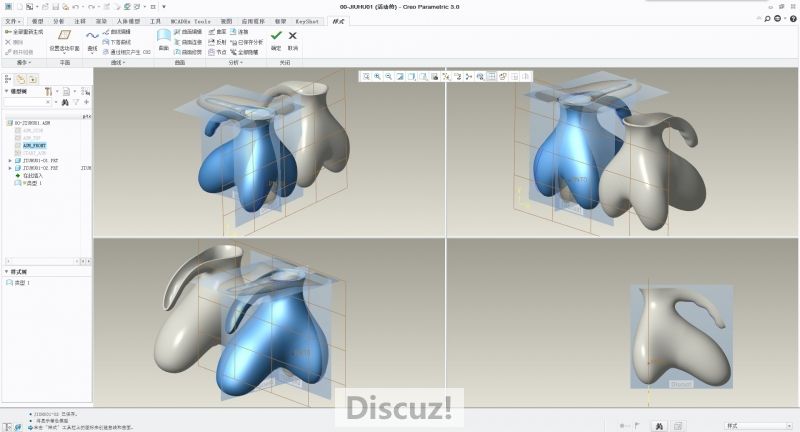Click the green checkmark 确定 to accept

click(x=276, y=40)
